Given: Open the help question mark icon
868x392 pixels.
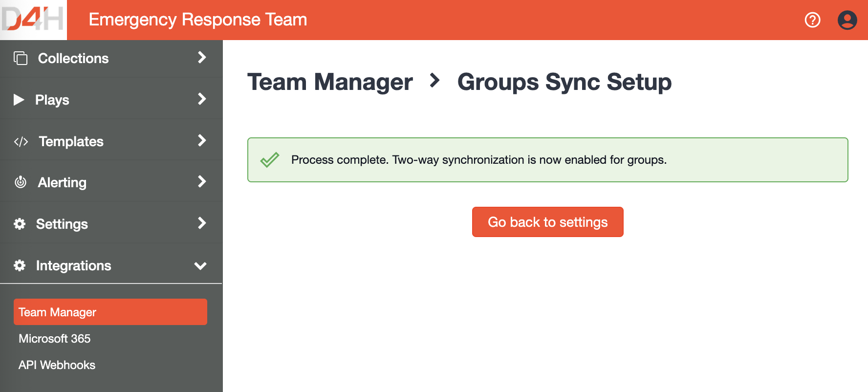Looking at the screenshot, I should 812,20.
